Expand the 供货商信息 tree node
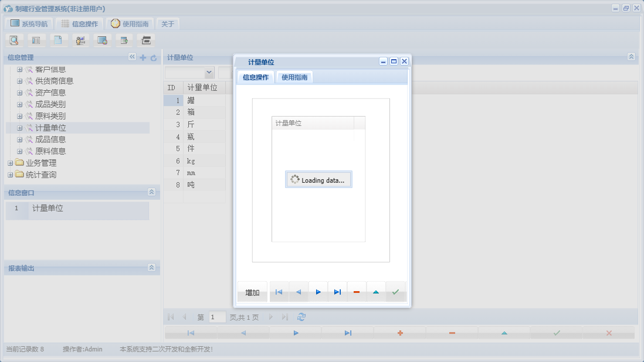The width and height of the screenshot is (644, 362). tap(19, 81)
